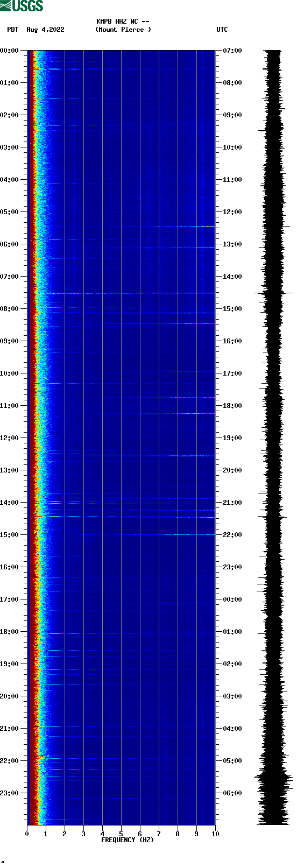Click the 19:00 PDT time label

coord(10,664)
